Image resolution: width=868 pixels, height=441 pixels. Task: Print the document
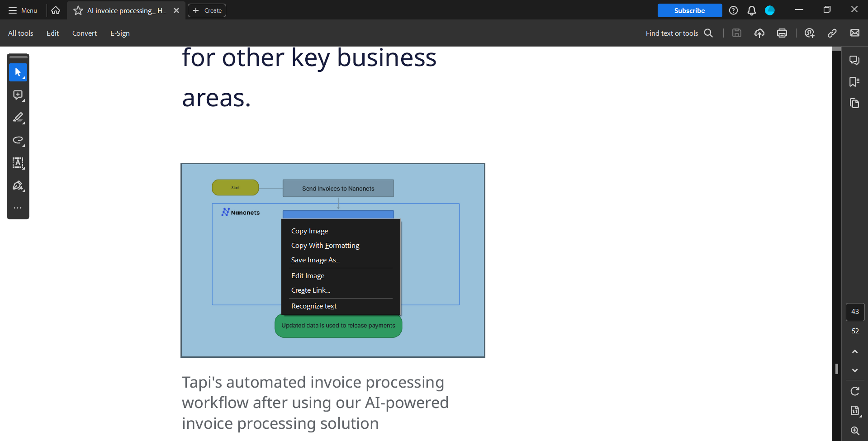pyautogui.click(x=782, y=33)
